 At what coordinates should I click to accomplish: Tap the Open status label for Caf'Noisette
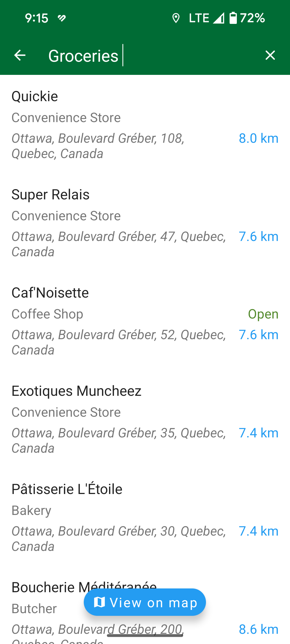263,314
